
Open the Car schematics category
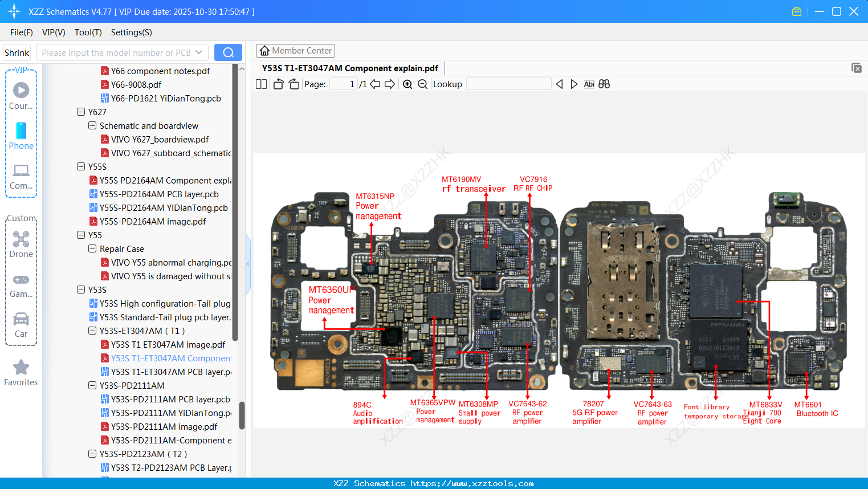[x=21, y=324]
